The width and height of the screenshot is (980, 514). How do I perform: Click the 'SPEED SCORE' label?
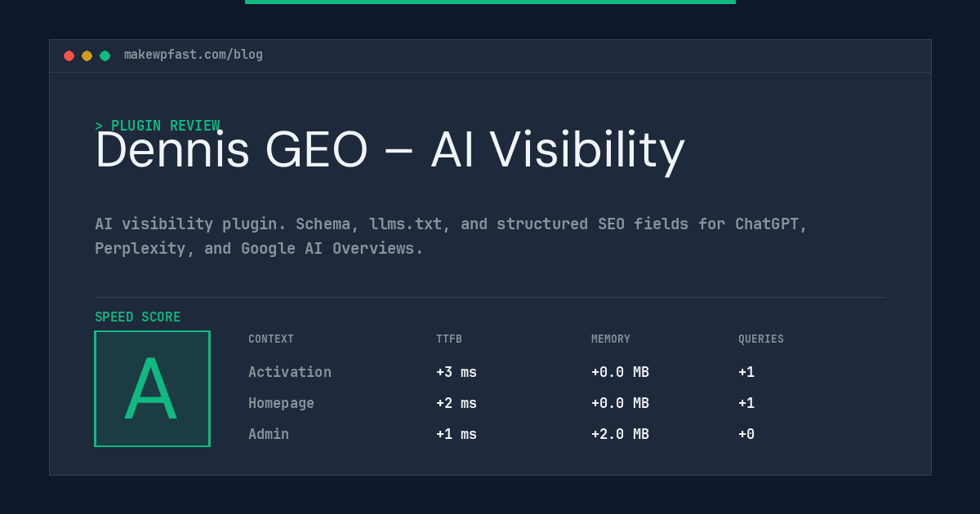click(138, 317)
